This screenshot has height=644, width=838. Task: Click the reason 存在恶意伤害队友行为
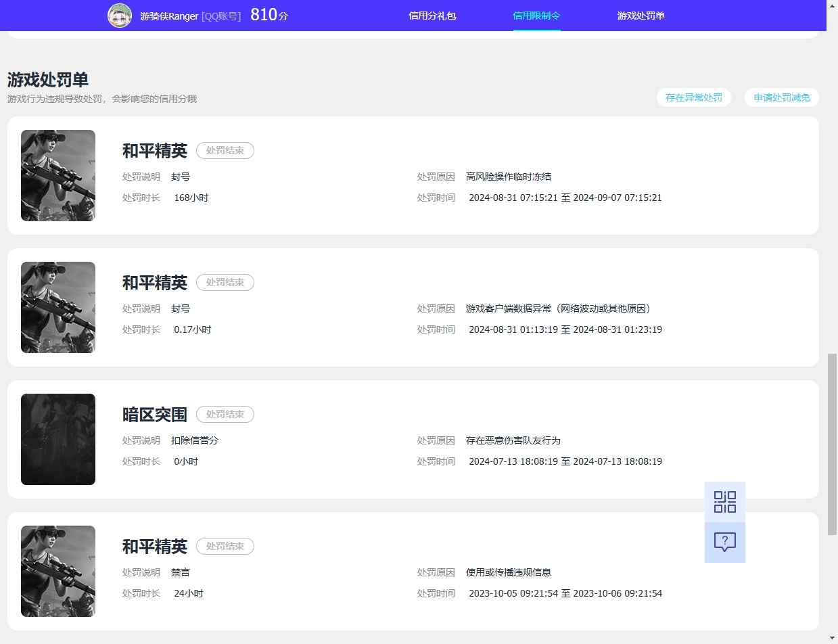point(513,440)
